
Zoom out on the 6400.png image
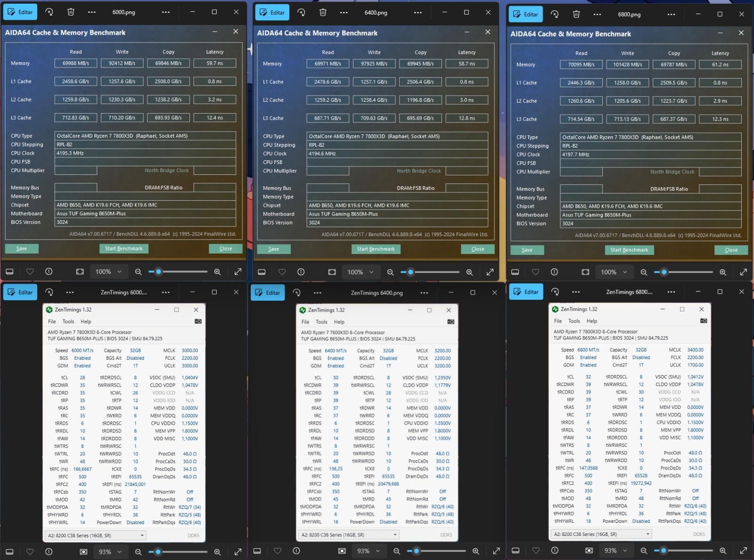tap(390, 272)
